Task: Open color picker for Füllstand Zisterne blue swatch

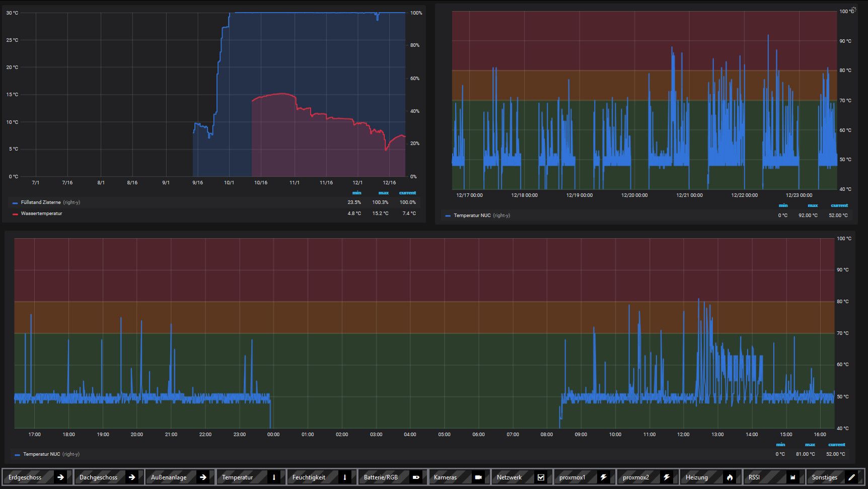Action: tap(15, 203)
